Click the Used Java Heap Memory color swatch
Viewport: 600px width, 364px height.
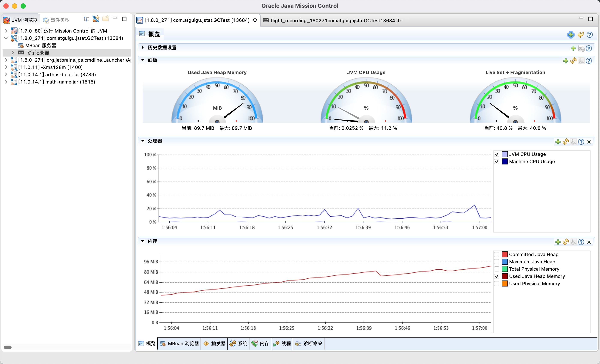pyautogui.click(x=505, y=276)
